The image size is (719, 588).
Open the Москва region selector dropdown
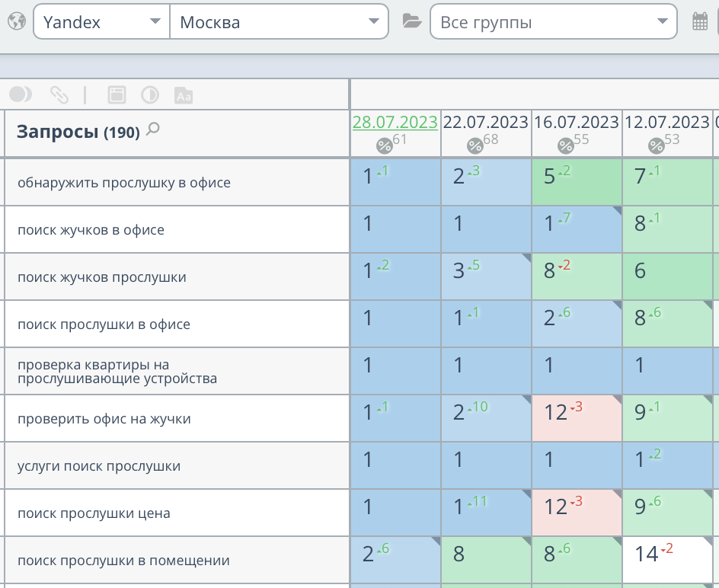[x=278, y=21]
